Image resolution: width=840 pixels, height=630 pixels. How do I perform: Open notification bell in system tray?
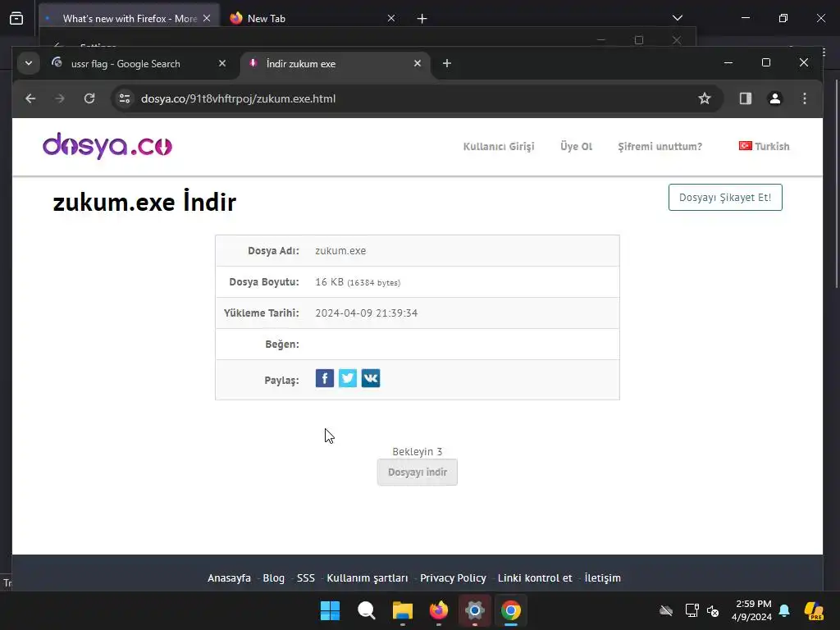pyautogui.click(x=784, y=610)
